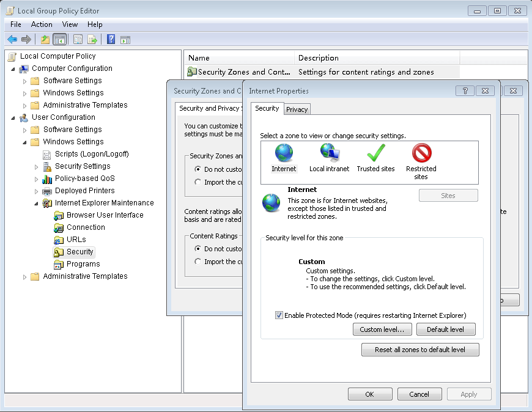
Task: Expand Software Settings under User Configuration
Action: [x=25, y=130]
